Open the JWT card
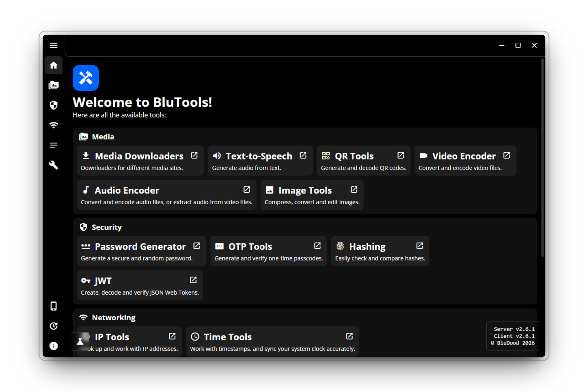This screenshot has width=588, height=392. (140, 285)
